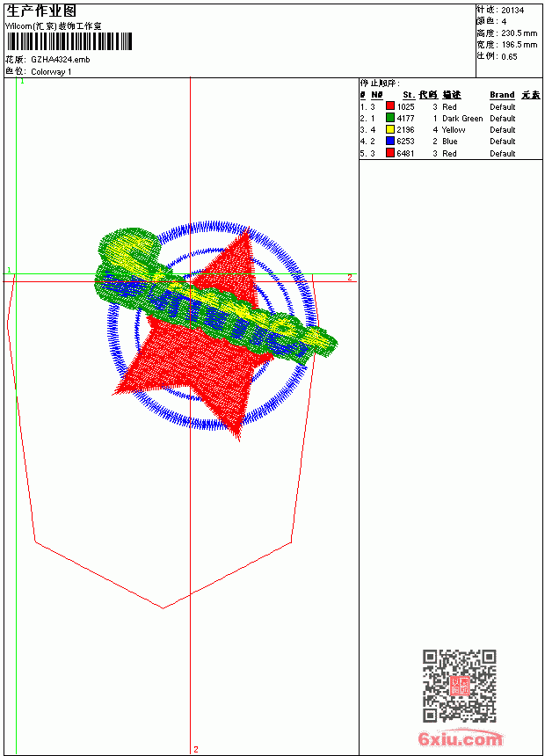Click the Brand column header
This screenshot has width=545, height=756.
(x=502, y=95)
